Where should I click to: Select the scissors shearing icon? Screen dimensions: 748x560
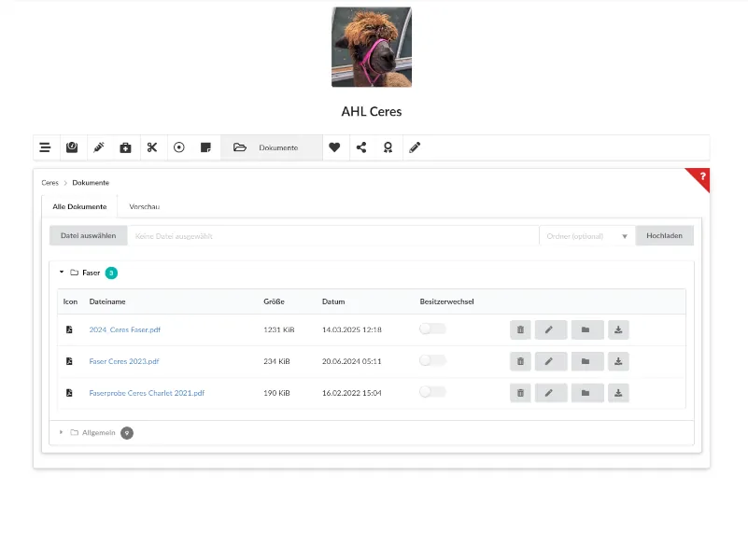coord(152,147)
